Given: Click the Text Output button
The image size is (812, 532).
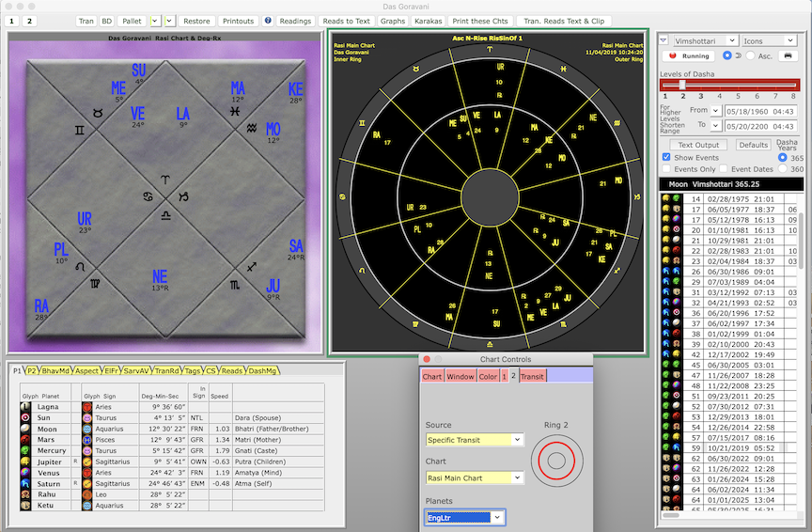Looking at the screenshot, I should pyautogui.click(x=698, y=145).
